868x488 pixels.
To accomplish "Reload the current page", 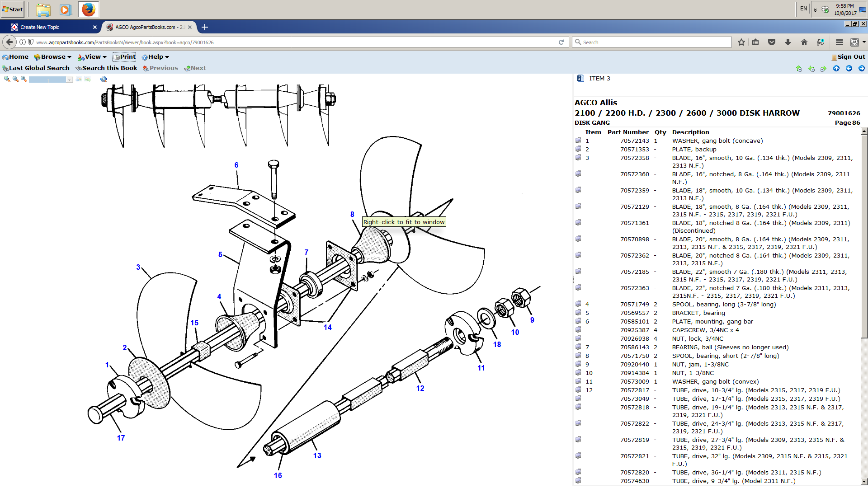I will (x=561, y=42).
